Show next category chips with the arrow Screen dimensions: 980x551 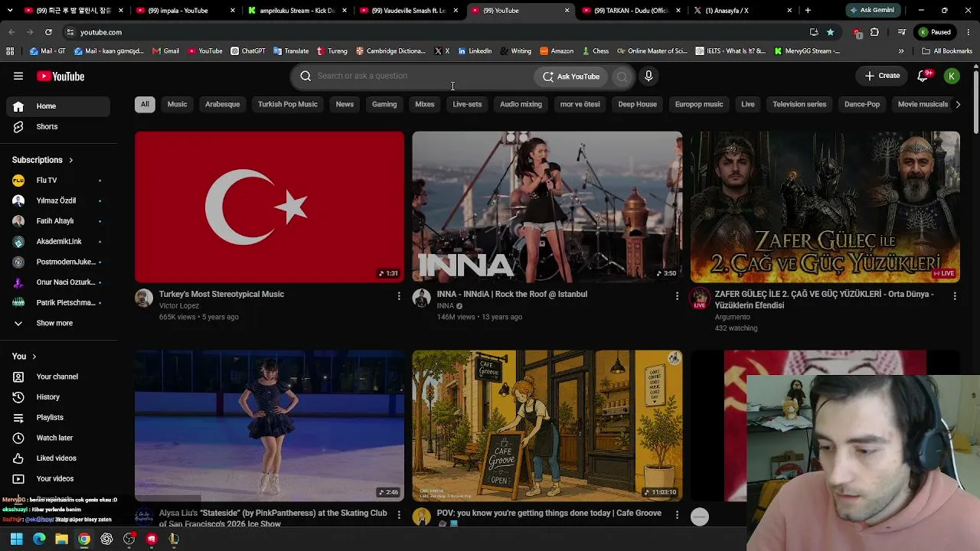[958, 104]
